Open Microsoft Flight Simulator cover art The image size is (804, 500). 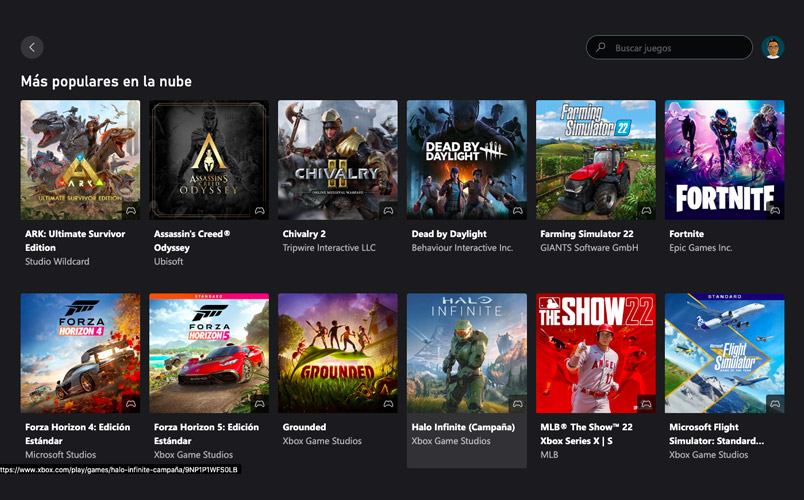pos(725,353)
